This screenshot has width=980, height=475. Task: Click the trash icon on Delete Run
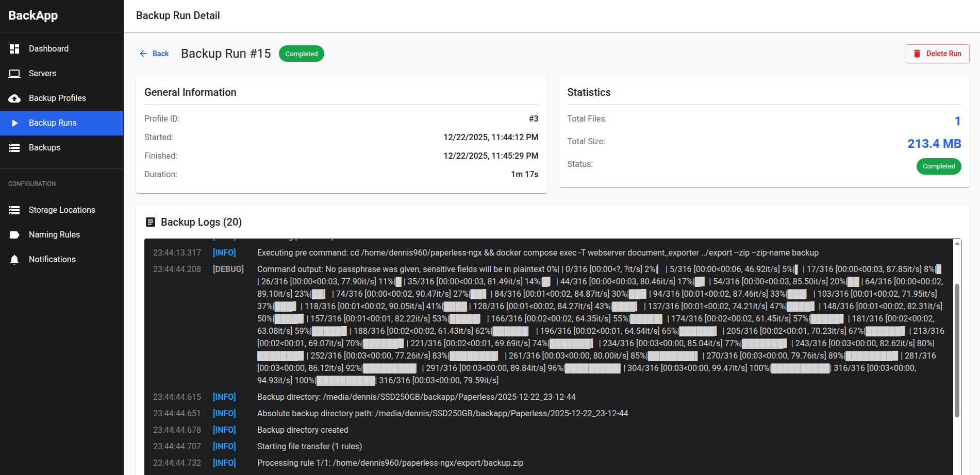pos(917,54)
